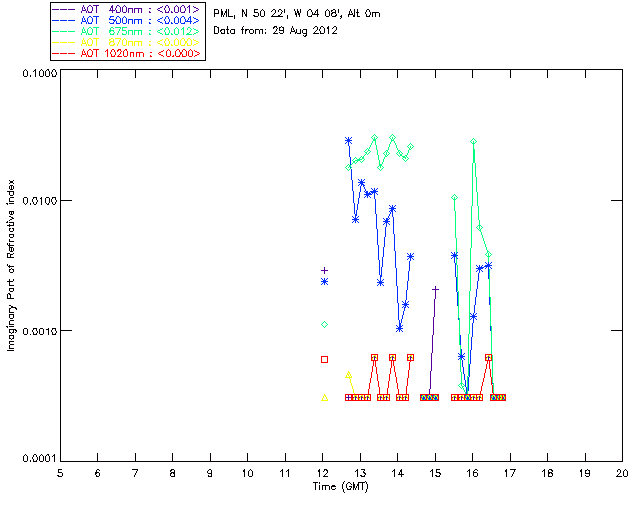
Task: Click the x-axis label 17
Action: click(510, 473)
